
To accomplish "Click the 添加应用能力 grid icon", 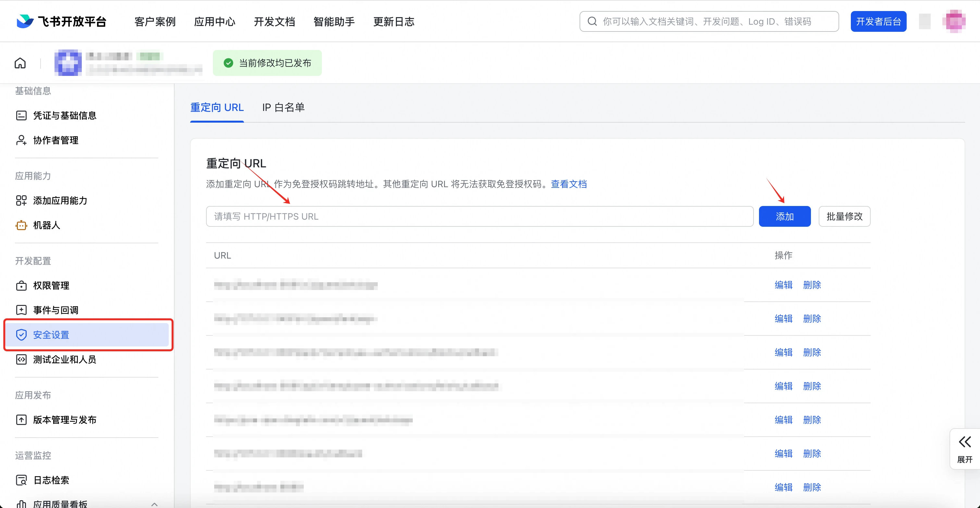I will 21,200.
